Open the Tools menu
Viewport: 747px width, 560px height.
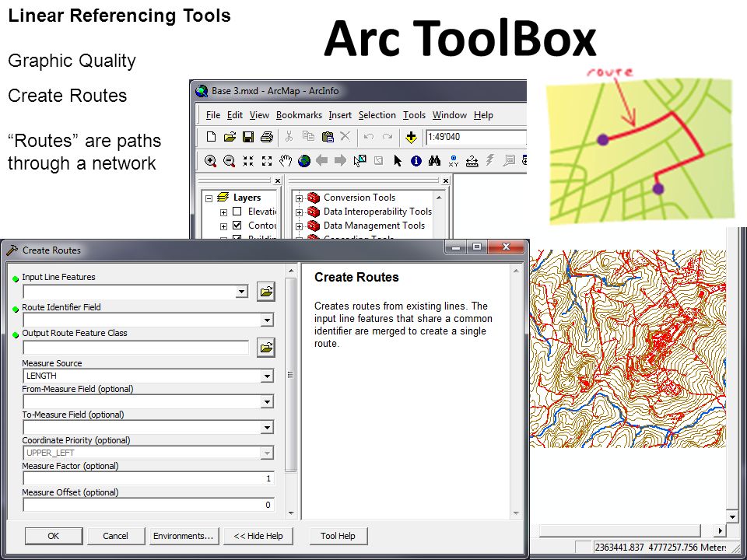click(x=414, y=115)
